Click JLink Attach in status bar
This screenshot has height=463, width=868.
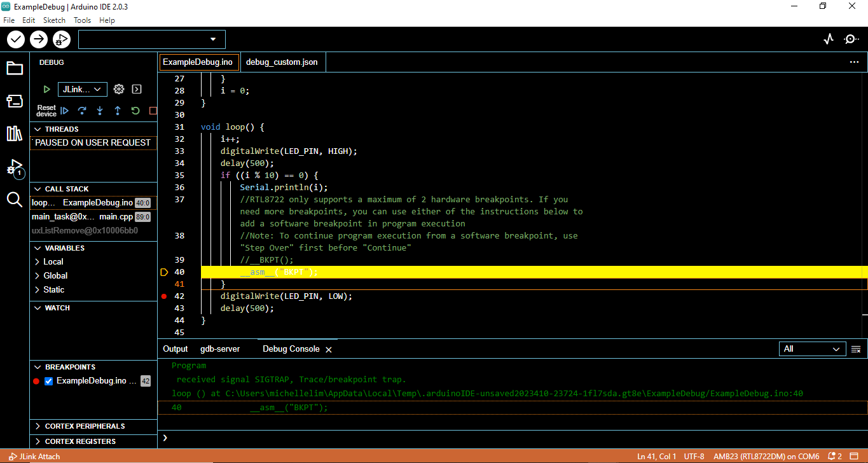point(35,457)
